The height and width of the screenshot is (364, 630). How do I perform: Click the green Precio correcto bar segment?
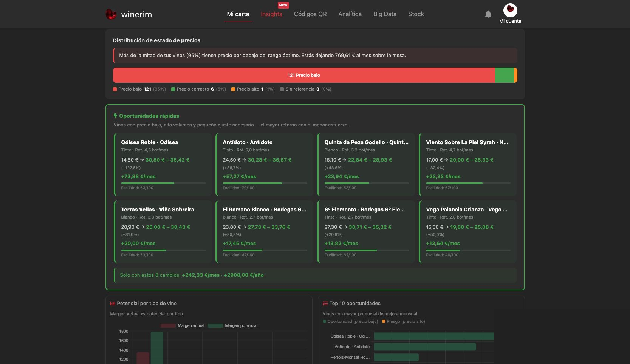click(x=505, y=75)
